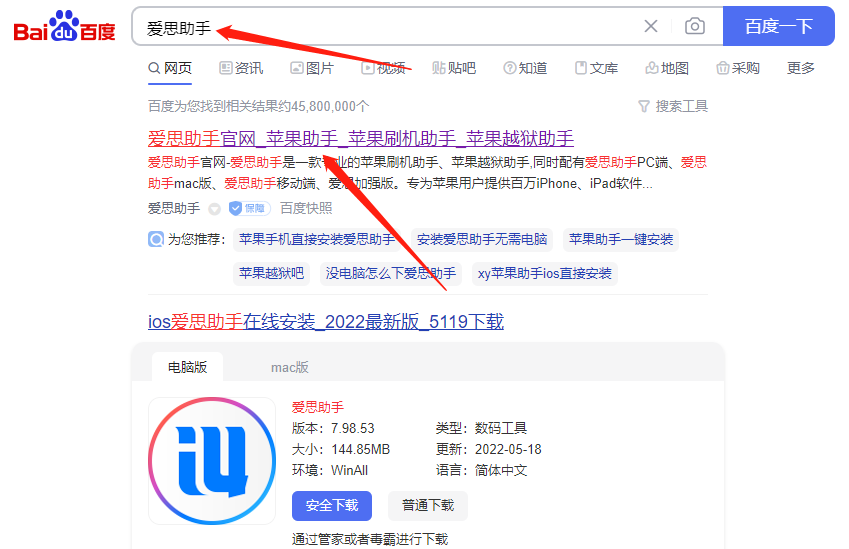Click the text 语言: 简体中文

481,470
